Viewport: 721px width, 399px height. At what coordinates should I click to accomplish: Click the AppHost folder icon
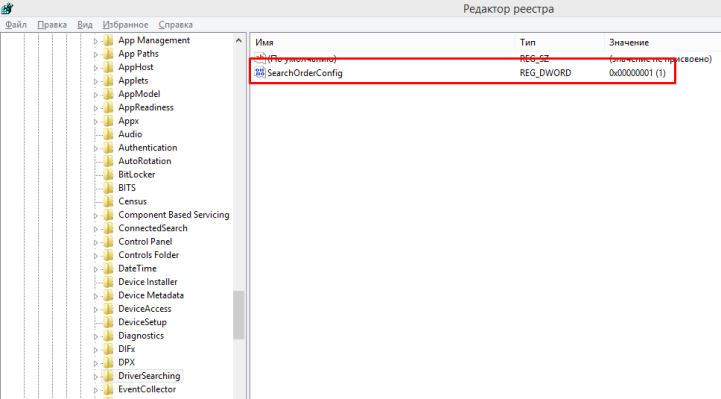(108, 67)
